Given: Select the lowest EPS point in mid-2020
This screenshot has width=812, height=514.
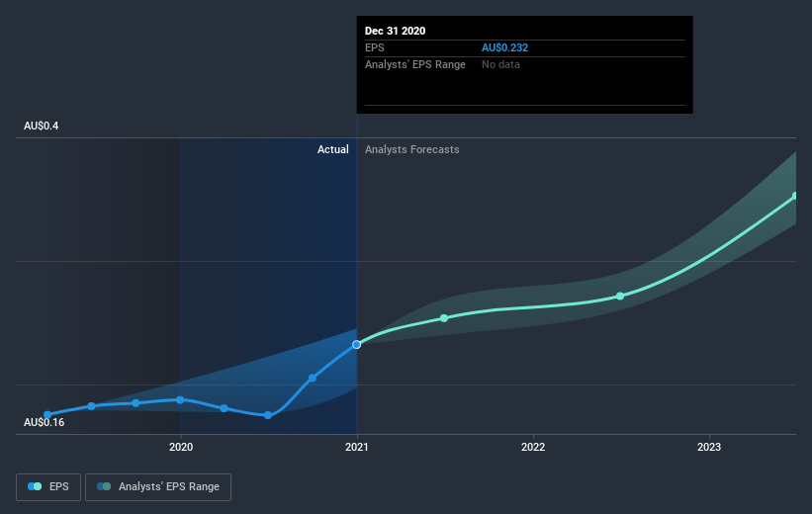Looking at the screenshot, I should pos(268,415).
